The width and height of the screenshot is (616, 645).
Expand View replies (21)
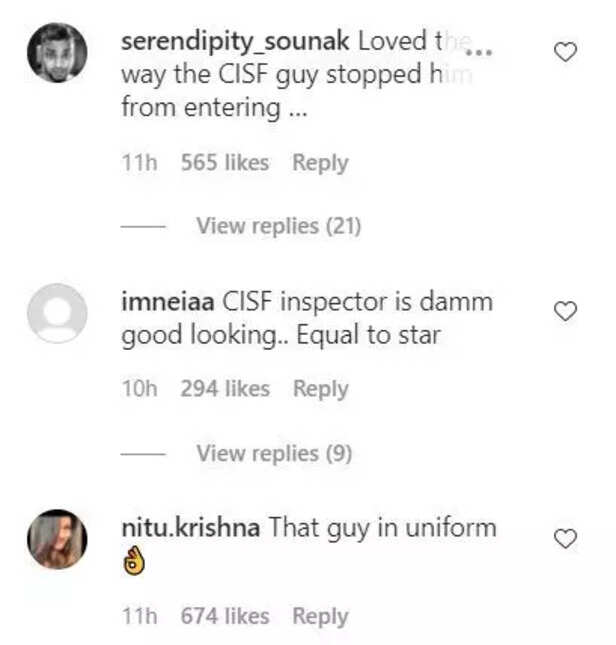point(278,226)
